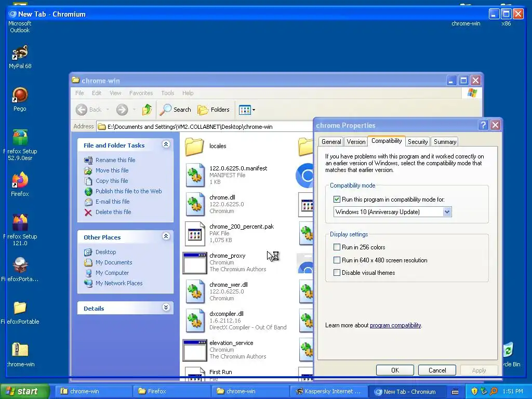Toggle the Folders pane toolbar button
The image size is (532, 399).
click(214, 110)
